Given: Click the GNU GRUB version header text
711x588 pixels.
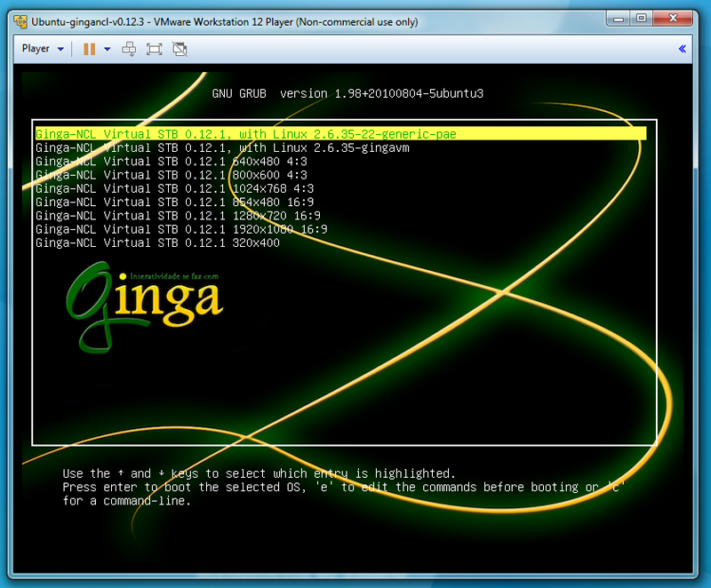Looking at the screenshot, I should pos(348,93).
